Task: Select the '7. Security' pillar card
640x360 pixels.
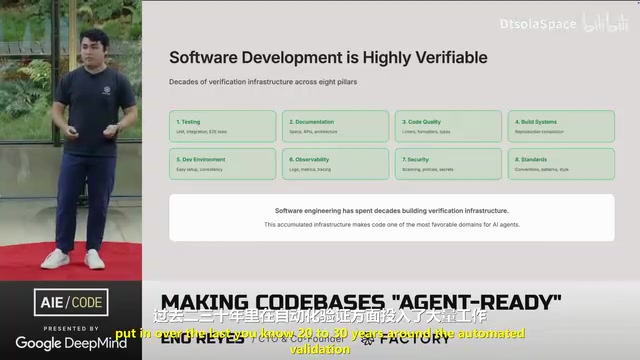Action: pyautogui.click(x=448, y=164)
